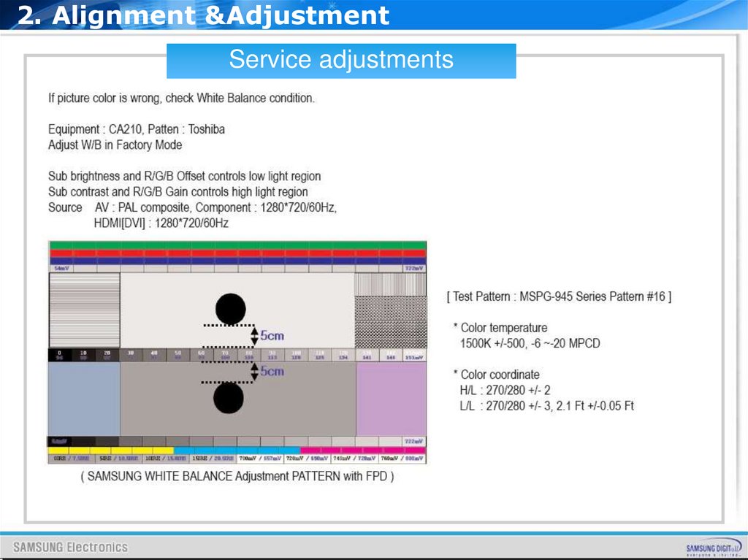The image size is (748, 560).
Task: Click the red bar in test pattern
Action: point(237,253)
